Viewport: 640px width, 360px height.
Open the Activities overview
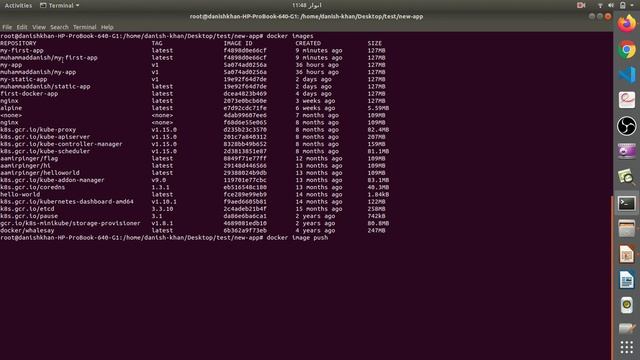pyautogui.click(x=18, y=5)
